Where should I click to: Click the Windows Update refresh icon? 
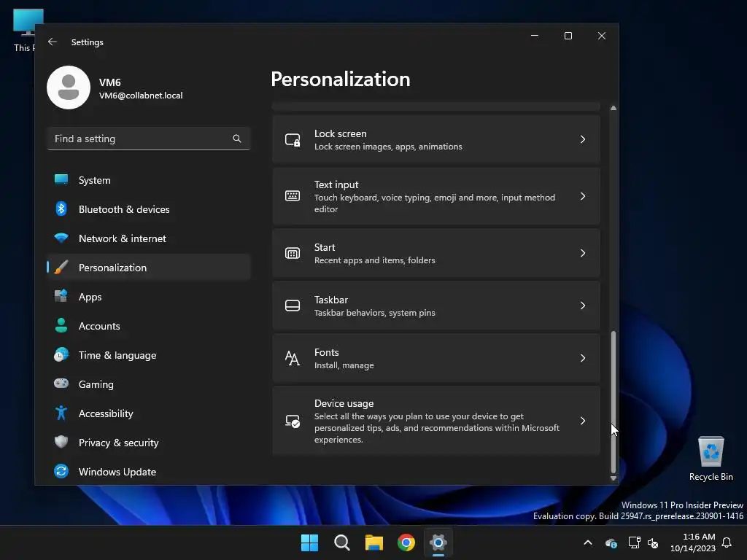coord(61,472)
